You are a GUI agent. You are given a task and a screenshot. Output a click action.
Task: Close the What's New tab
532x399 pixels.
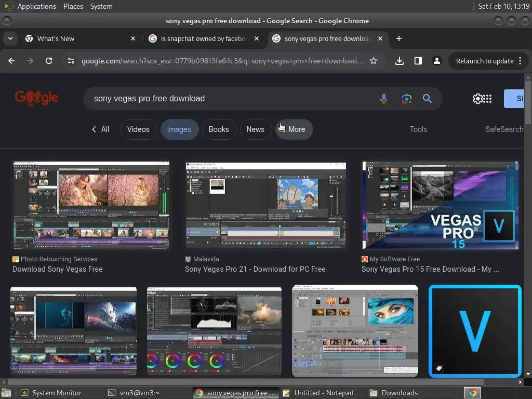pyautogui.click(x=133, y=38)
